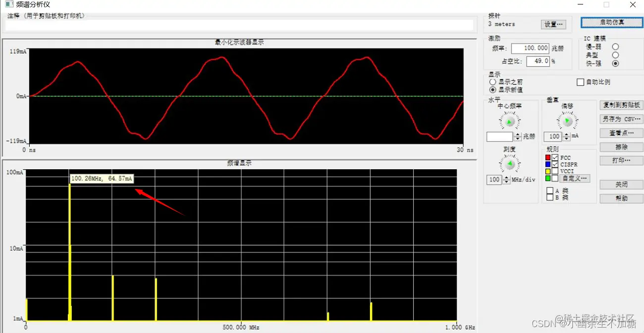This screenshot has height=333, width=644.
Task: Click the 占空比 duty cycle input field
Action: [x=538, y=61]
